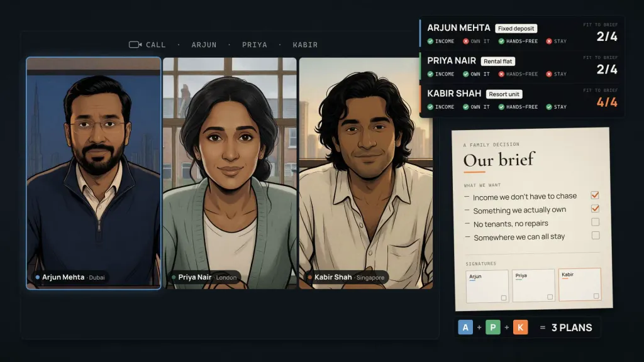This screenshot has width=644, height=362.
Task: Click Kabir Shah Singapore name label
Action: coord(347,277)
